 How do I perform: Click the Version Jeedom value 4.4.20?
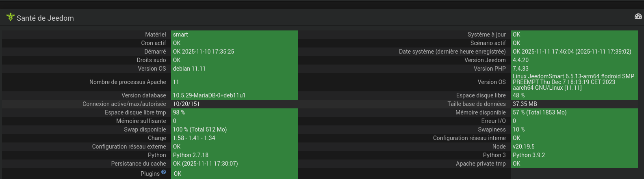click(x=520, y=60)
